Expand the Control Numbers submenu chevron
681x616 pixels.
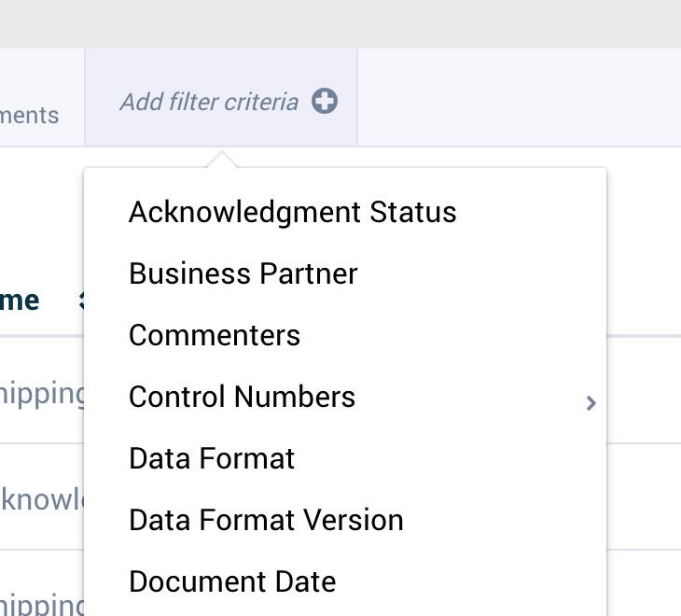pos(591,403)
